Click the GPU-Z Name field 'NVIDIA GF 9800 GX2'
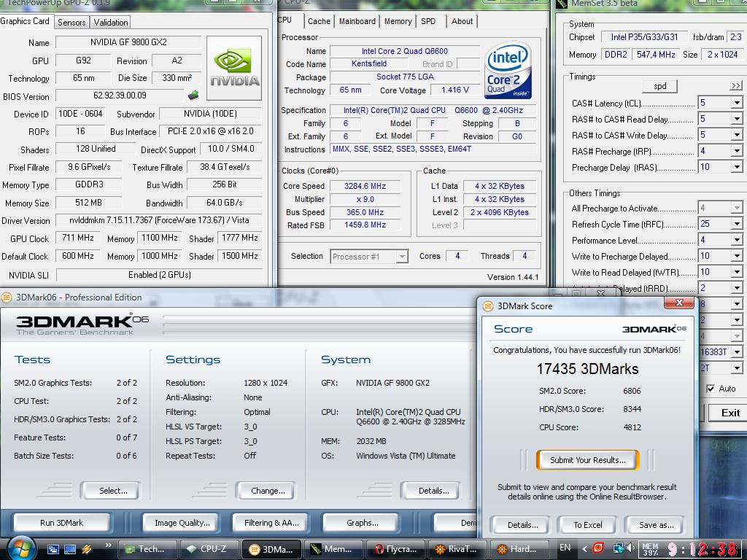Image resolution: width=747 pixels, height=560 pixels. [x=128, y=42]
